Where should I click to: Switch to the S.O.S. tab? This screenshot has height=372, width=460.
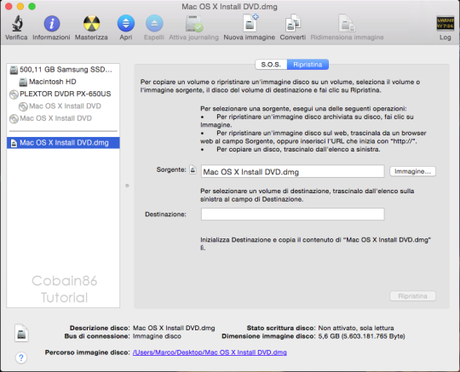tap(271, 65)
